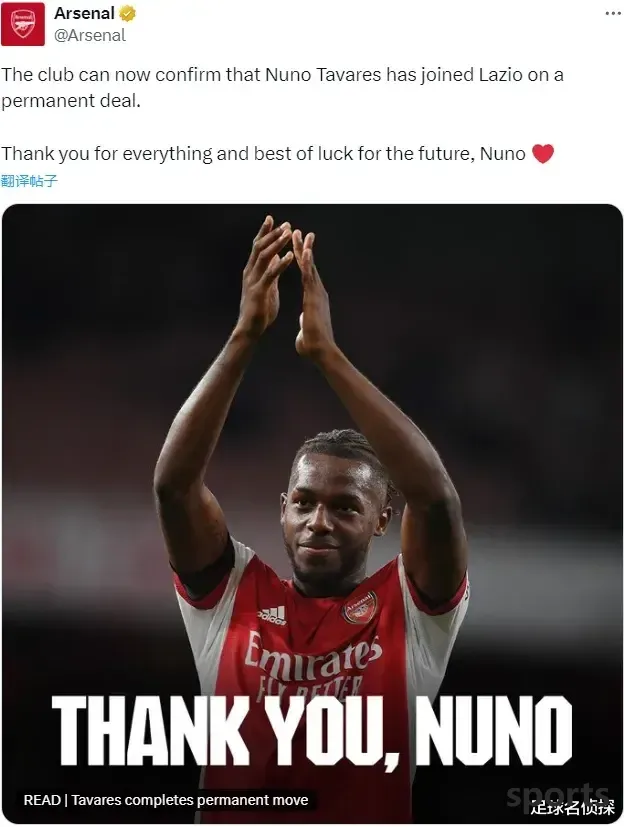Open the three-dot more options menu
The height and width of the screenshot is (827, 624).
click(612, 13)
